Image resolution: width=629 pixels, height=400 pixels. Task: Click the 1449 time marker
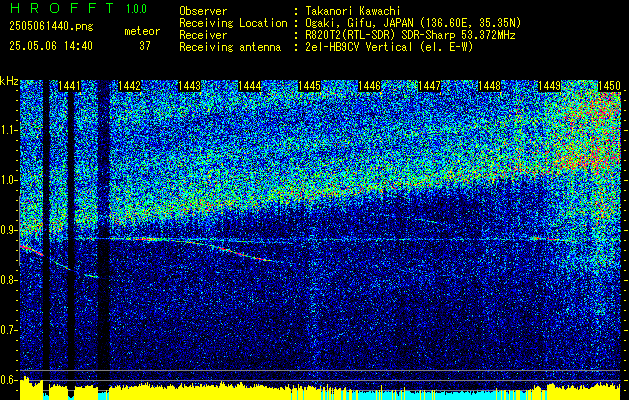coord(549,85)
